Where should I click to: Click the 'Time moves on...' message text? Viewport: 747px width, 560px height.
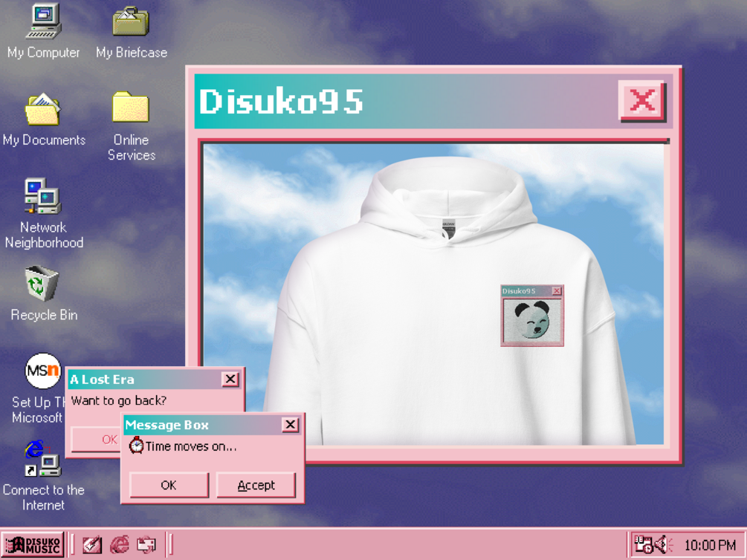tap(191, 446)
